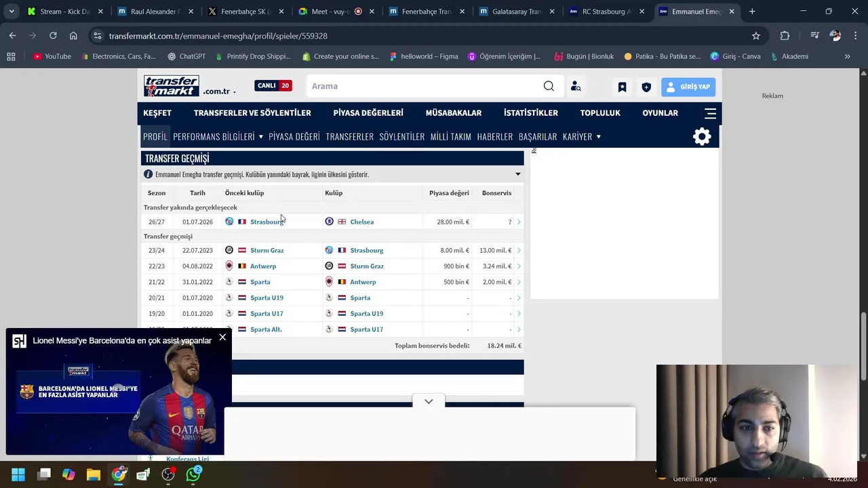Open the bookmark star watchlist icon
Image resolution: width=868 pixels, height=488 pixels.
(622, 87)
